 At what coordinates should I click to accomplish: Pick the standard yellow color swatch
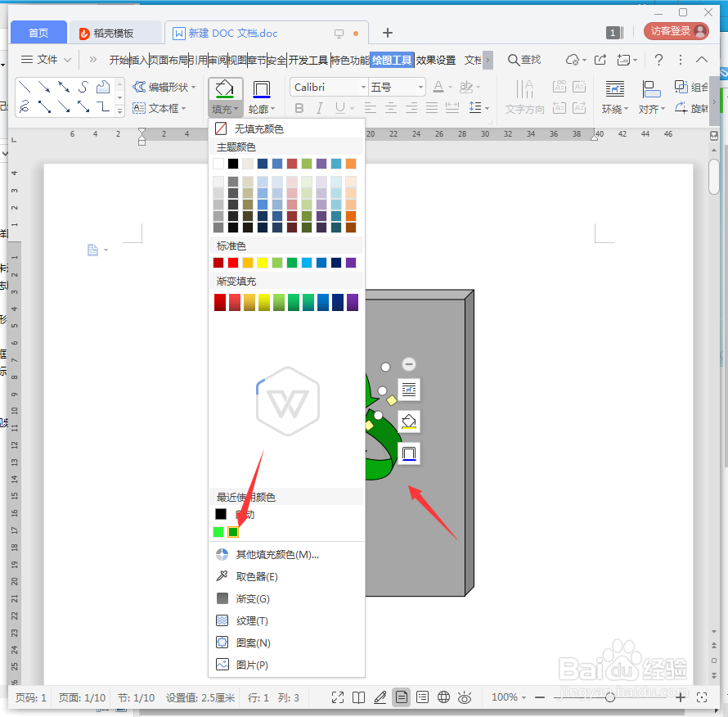point(263,263)
